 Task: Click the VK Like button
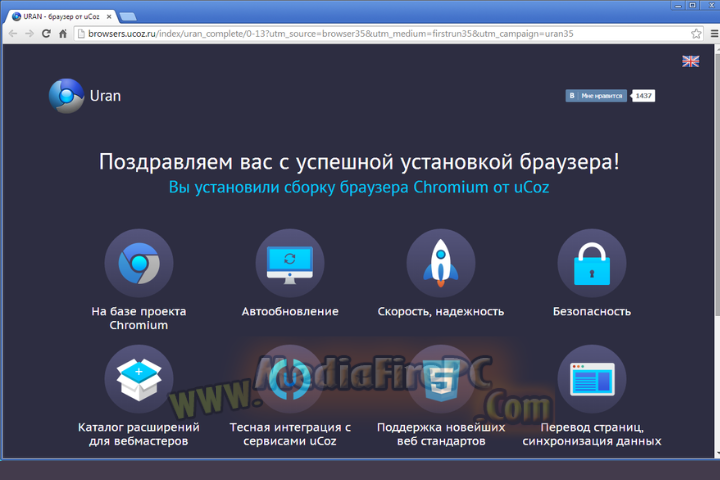pos(596,96)
